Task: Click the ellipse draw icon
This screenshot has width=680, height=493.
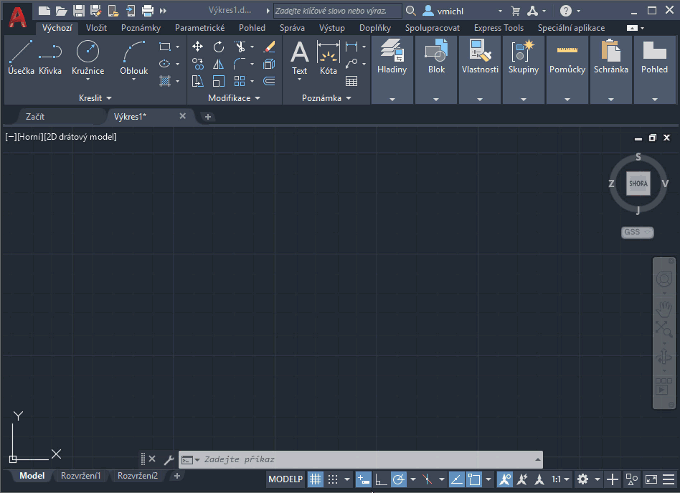Action: (164, 64)
